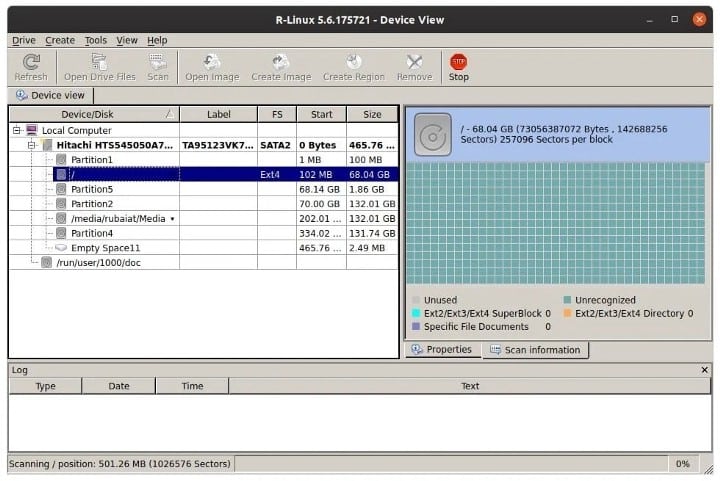Open the Tools menu
This screenshot has width=720, height=481.
coord(96,40)
